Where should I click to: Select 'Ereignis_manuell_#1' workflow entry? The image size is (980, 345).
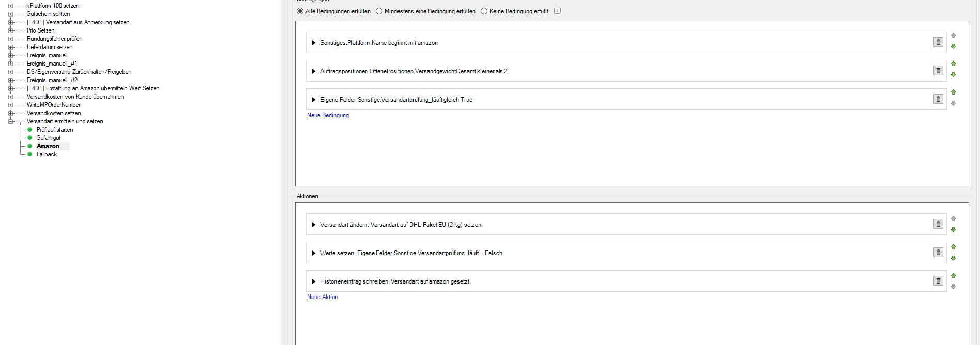click(x=52, y=64)
